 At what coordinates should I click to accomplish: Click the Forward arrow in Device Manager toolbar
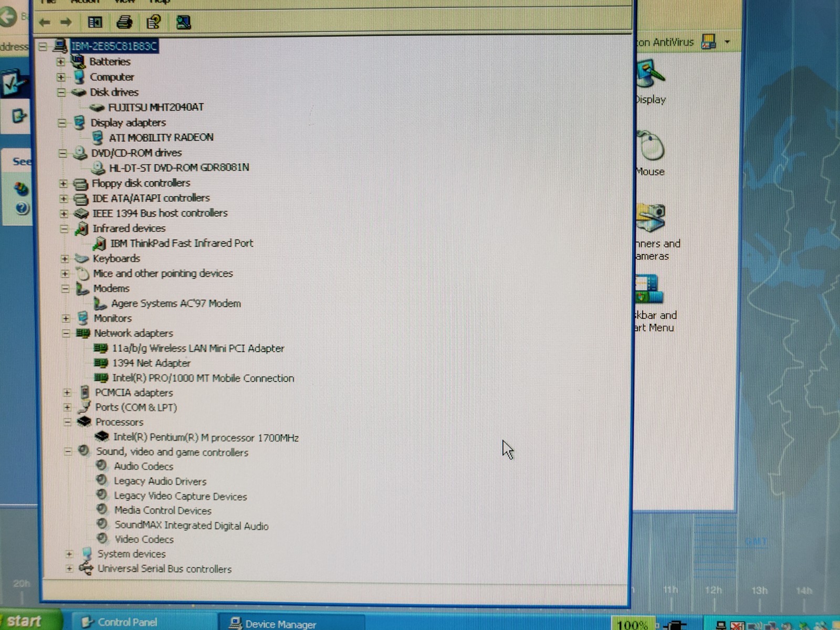66,22
